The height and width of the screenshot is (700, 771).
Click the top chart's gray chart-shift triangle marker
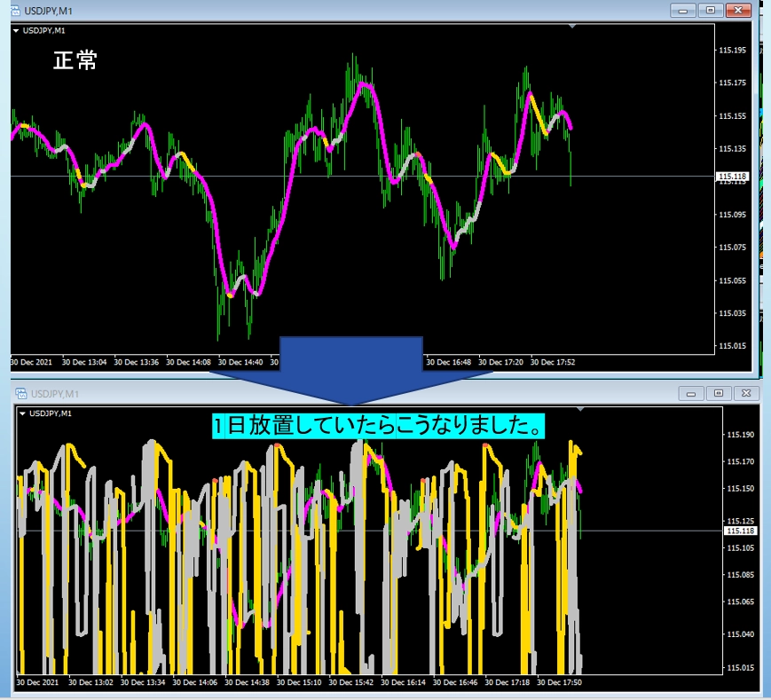572,27
